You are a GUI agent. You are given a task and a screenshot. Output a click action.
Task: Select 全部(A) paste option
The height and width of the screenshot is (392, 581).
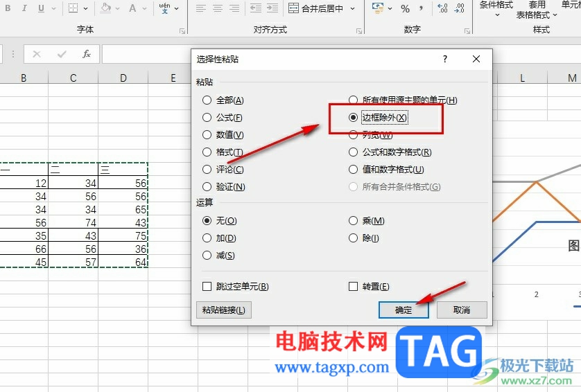pyautogui.click(x=223, y=100)
